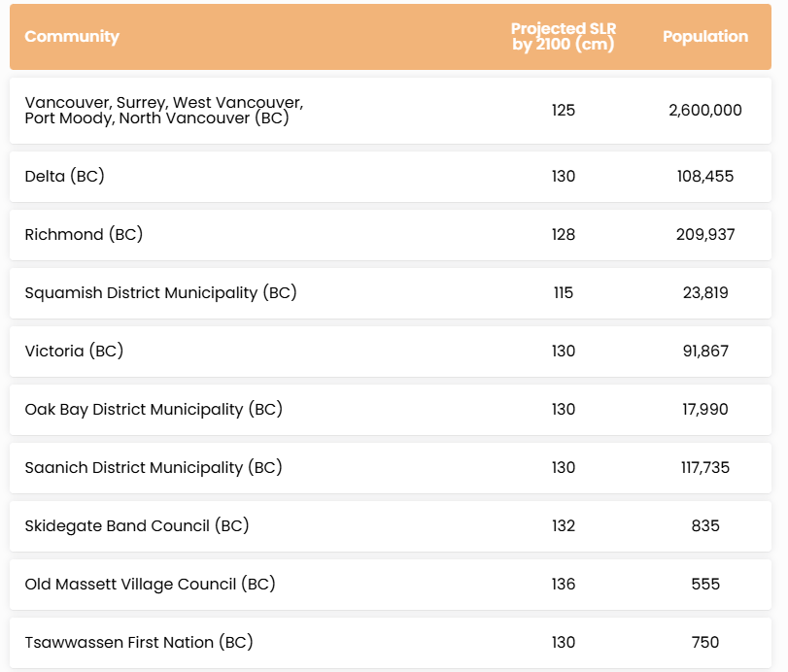788x672 pixels.
Task: Select the Delta (BC) row
Action: coord(390,177)
